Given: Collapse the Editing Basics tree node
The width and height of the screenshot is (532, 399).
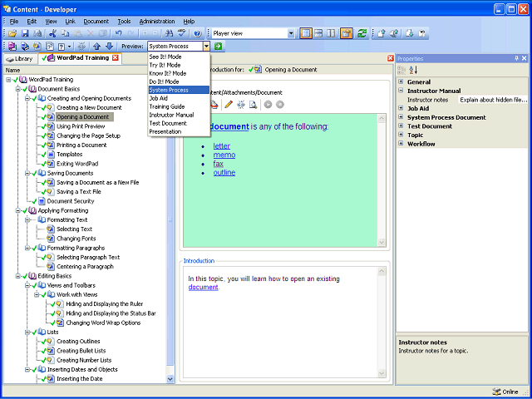Looking at the screenshot, I should click(x=18, y=276).
